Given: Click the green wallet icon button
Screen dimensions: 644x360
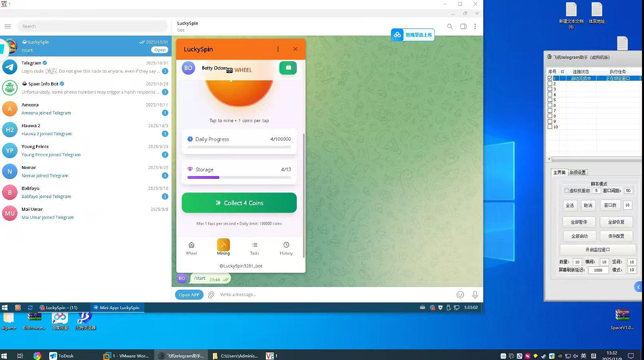Looking at the screenshot, I should [x=288, y=68].
